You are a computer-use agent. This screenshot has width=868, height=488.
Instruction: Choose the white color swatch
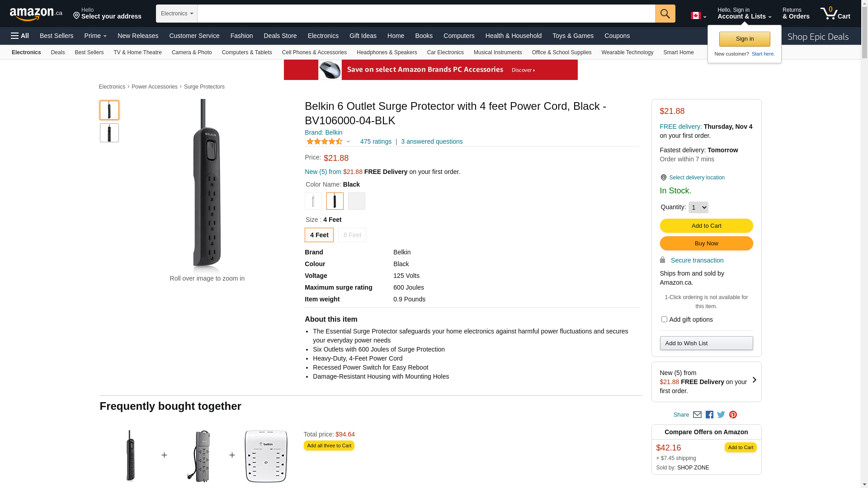pyautogui.click(x=313, y=201)
